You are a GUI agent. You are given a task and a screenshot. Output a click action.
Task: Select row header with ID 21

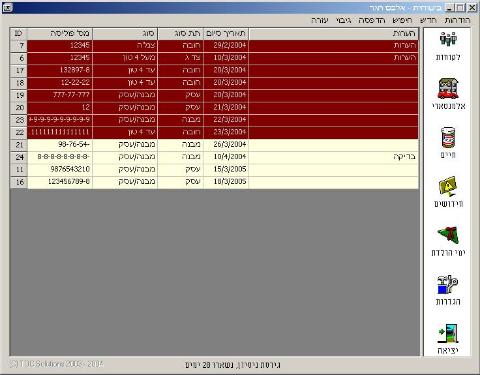[19, 145]
